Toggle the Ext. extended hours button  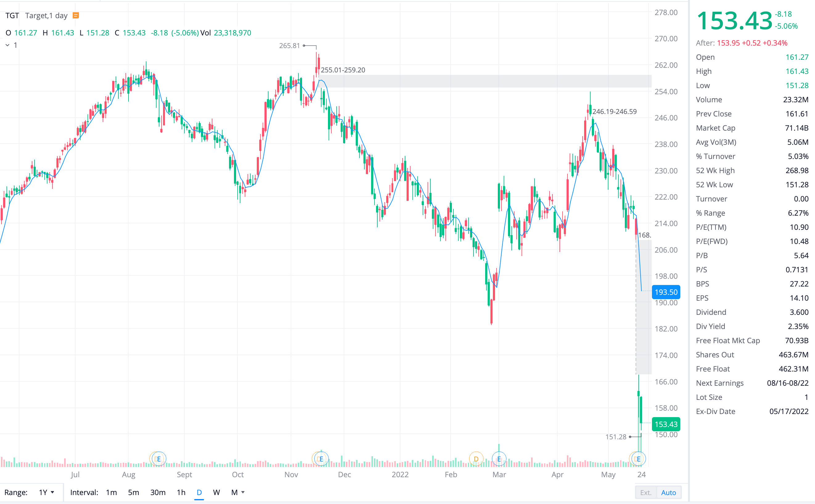[x=646, y=493]
